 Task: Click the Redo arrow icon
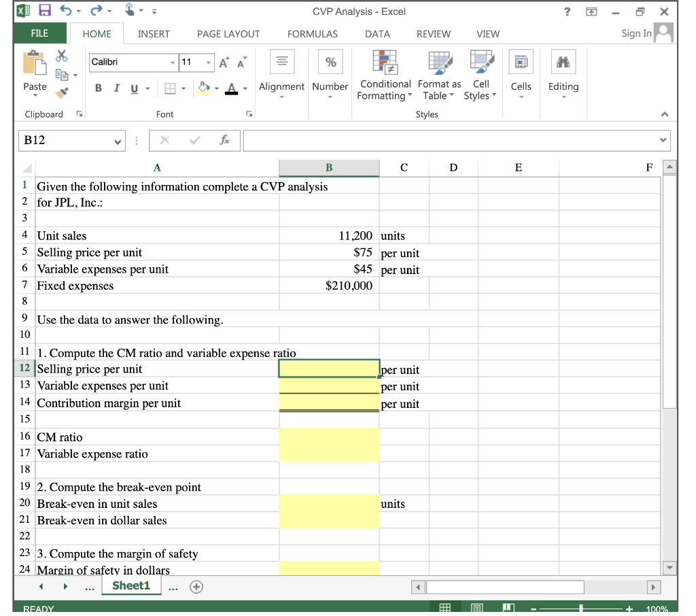click(x=96, y=10)
